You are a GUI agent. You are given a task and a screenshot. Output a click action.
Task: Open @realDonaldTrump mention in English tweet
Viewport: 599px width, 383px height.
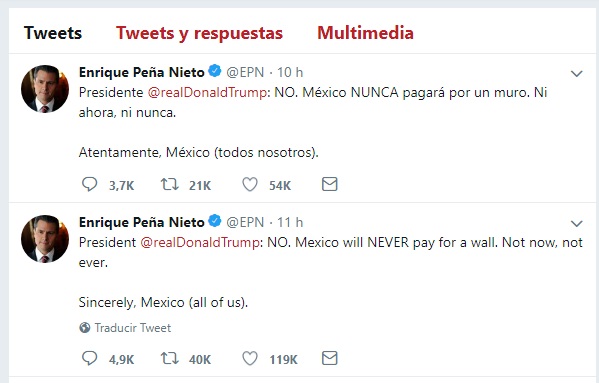200,242
